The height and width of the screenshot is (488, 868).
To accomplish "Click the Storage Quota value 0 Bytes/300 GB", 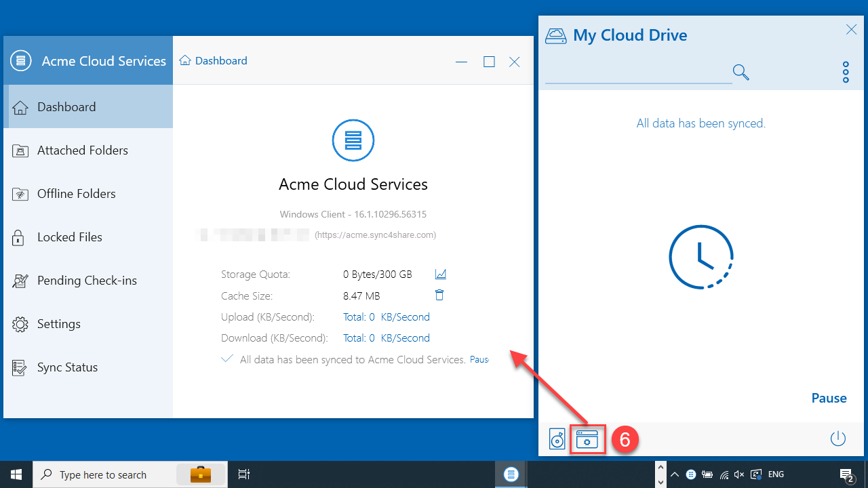I will 378,274.
